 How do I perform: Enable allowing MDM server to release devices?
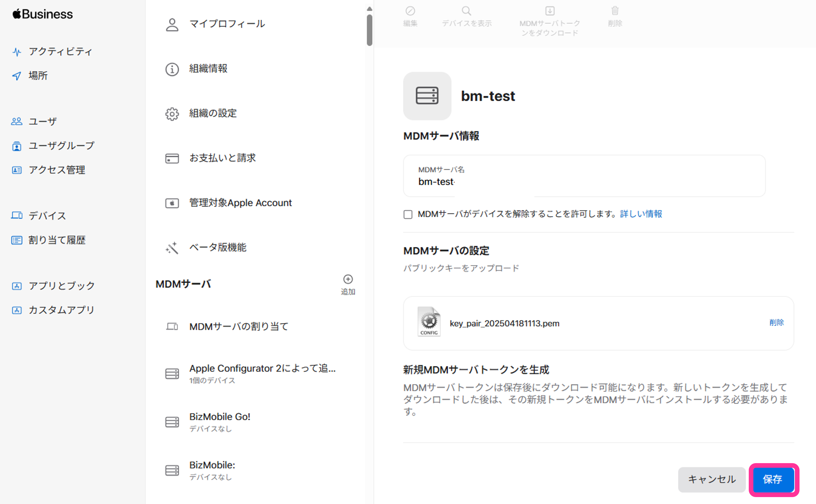(408, 214)
